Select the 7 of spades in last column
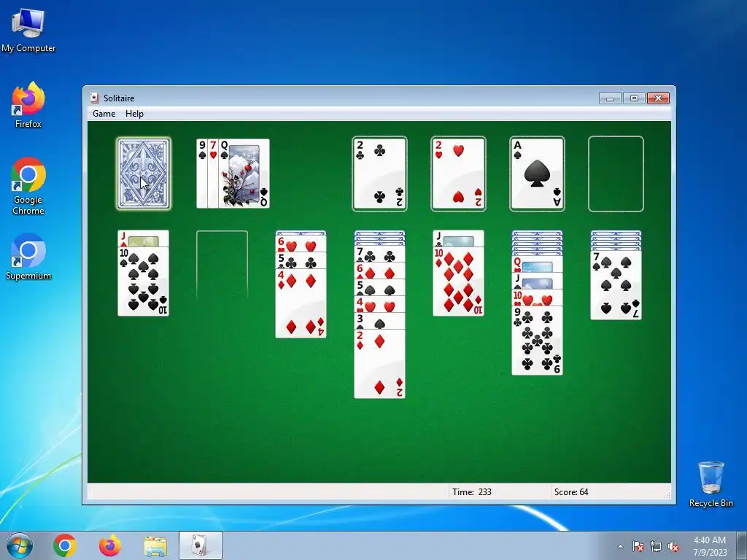 pos(616,285)
